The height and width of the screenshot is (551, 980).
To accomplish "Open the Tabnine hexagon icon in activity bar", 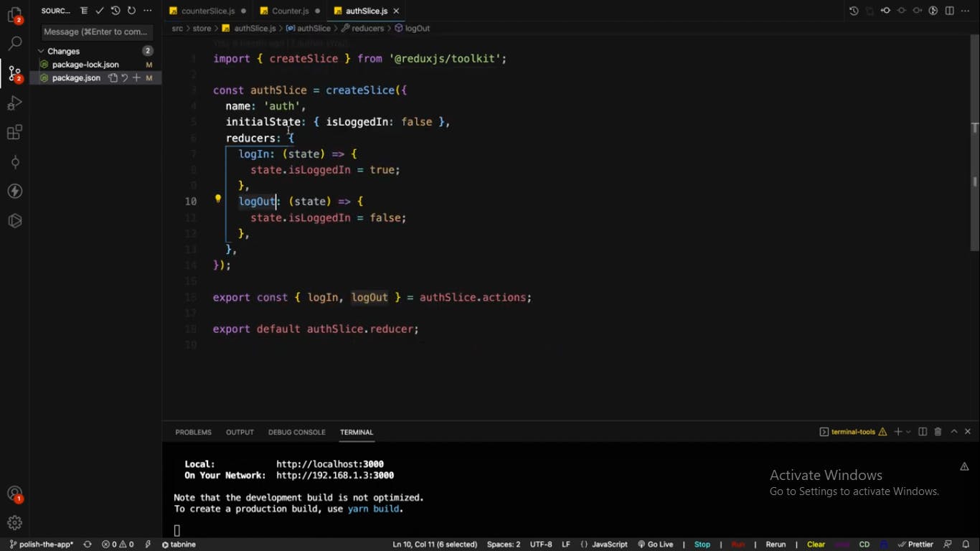I will coord(14,221).
